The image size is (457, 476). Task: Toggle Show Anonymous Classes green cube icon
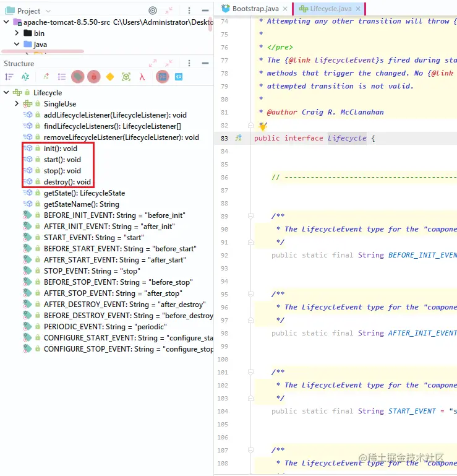[126, 77]
